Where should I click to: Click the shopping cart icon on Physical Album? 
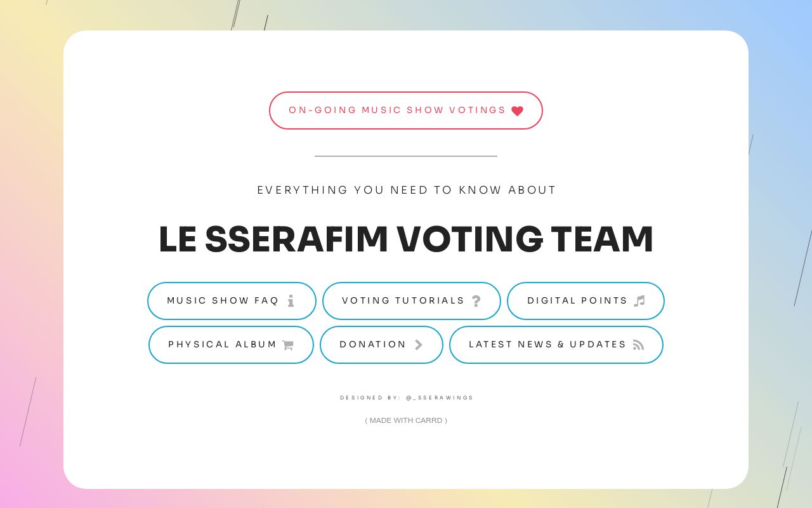[x=287, y=345]
